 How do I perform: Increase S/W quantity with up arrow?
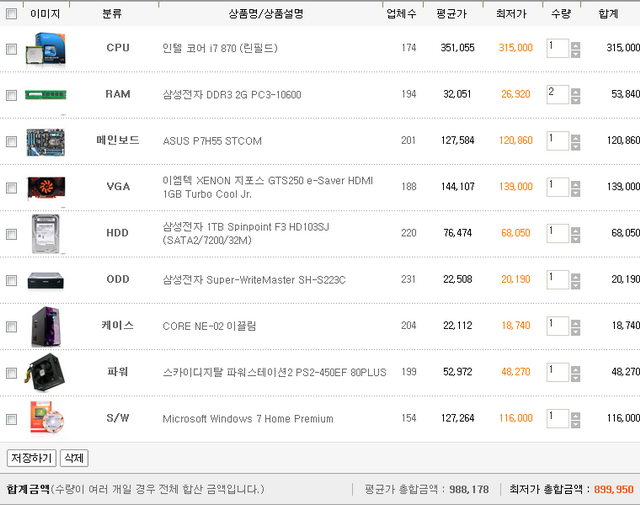pos(576,415)
